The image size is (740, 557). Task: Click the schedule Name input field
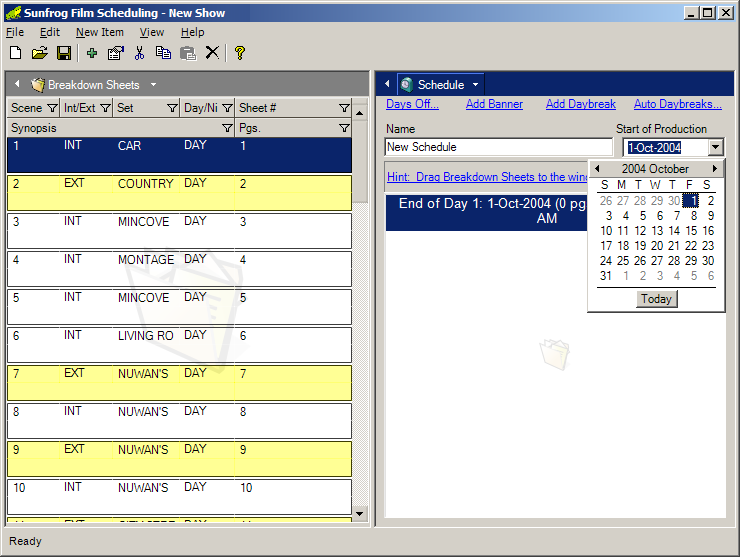(498, 147)
